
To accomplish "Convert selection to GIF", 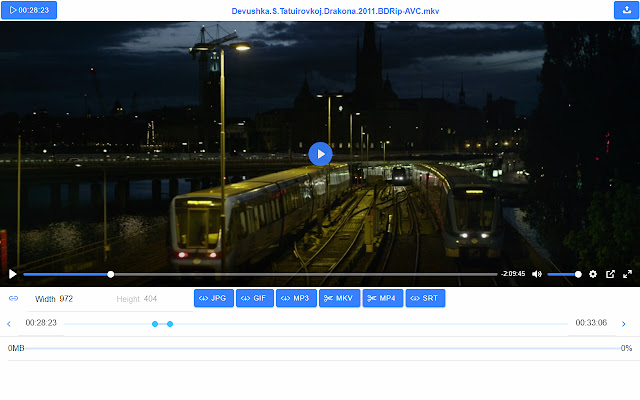I will (254, 298).
